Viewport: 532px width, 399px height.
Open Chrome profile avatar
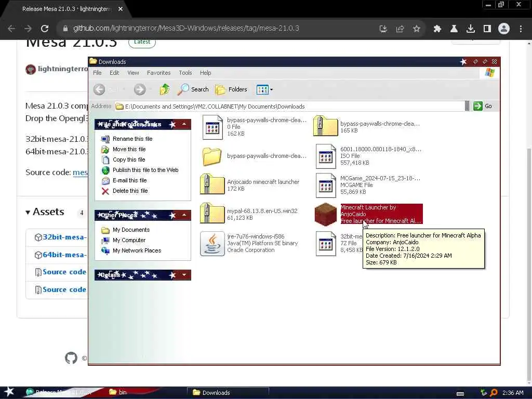[504, 29]
